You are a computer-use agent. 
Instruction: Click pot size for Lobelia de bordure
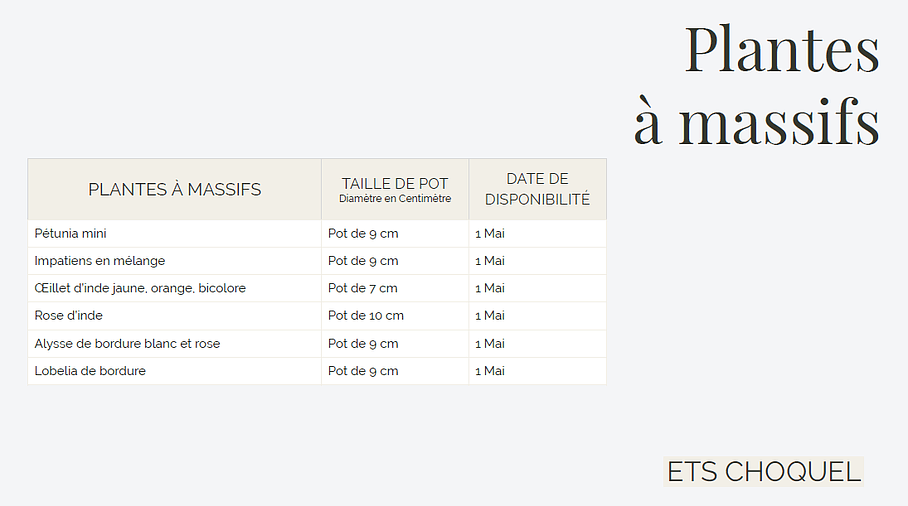point(363,371)
